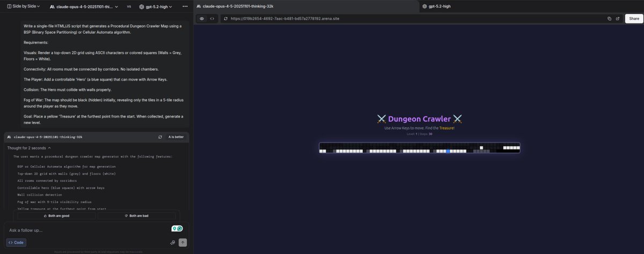Collapse the Thought for 2 seconds section
This screenshot has width=644, height=254.
click(29, 147)
